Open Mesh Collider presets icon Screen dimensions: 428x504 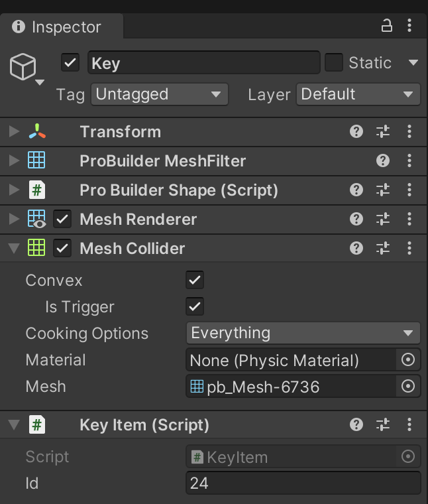383,248
